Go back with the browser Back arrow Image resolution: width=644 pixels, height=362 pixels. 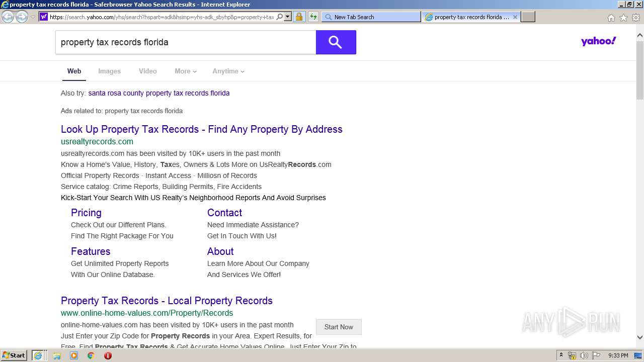pos(8,17)
